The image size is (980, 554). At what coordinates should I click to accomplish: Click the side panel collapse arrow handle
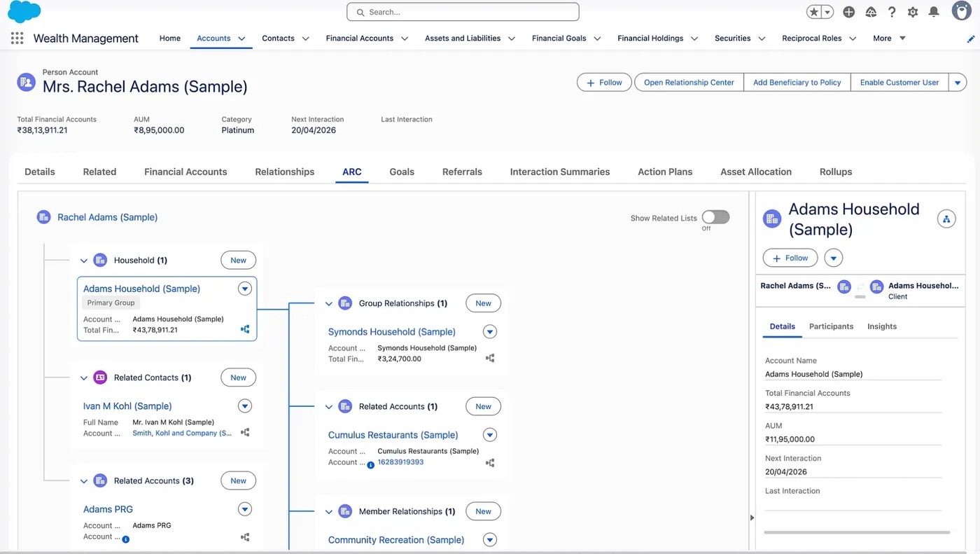(752, 518)
